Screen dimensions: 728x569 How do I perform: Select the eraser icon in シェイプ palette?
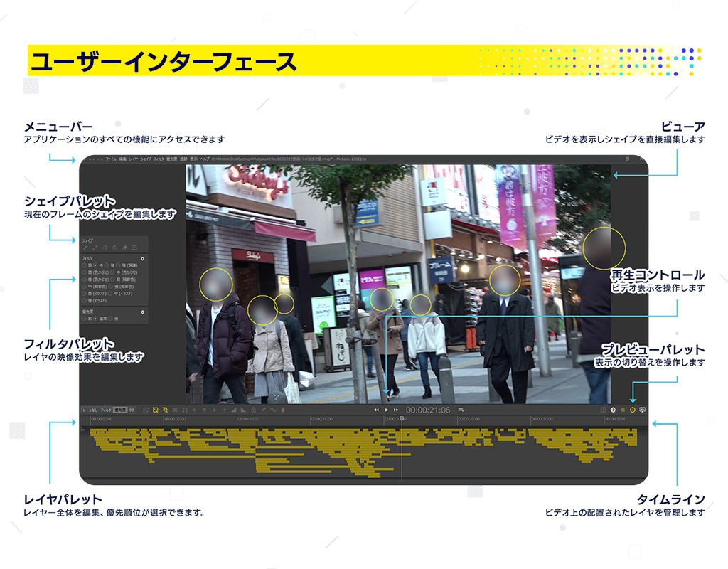124,248
